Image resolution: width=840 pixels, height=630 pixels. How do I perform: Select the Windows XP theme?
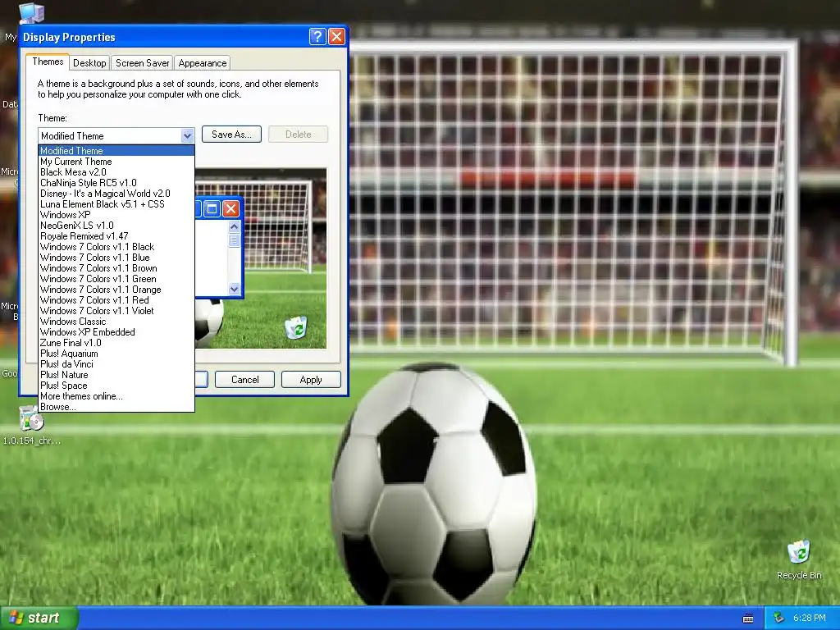tap(116, 215)
